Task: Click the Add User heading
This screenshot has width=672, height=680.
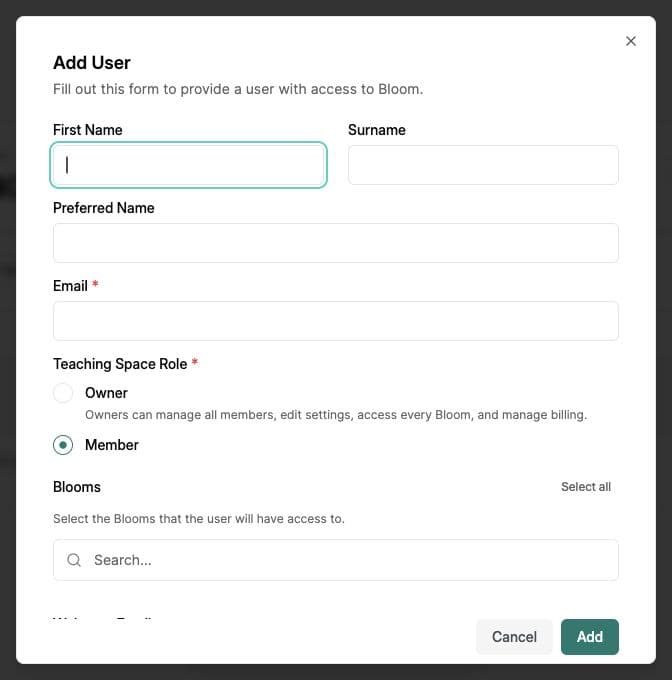Action: (91, 63)
